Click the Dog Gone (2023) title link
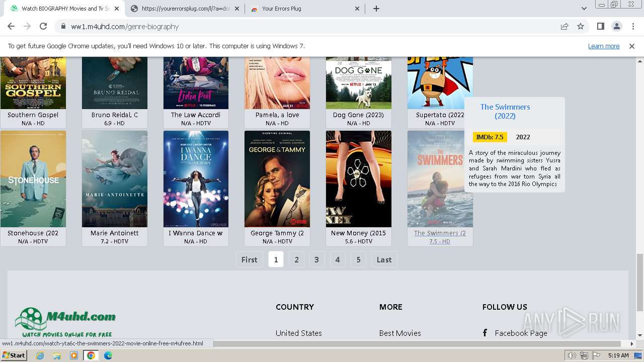Viewport: 644px width, 362px height. pyautogui.click(x=358, y=115)
